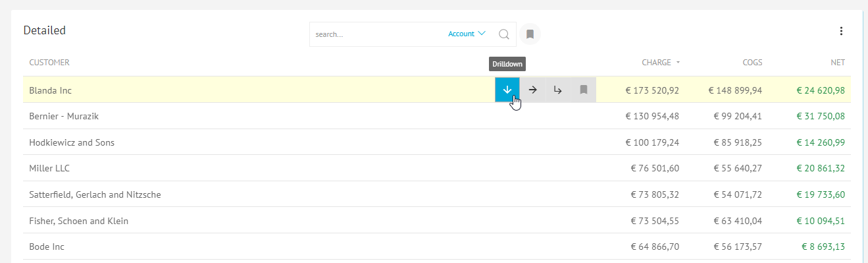
Task: Select the Bernier - Murazik row
Action: click(x=436, y=116)
